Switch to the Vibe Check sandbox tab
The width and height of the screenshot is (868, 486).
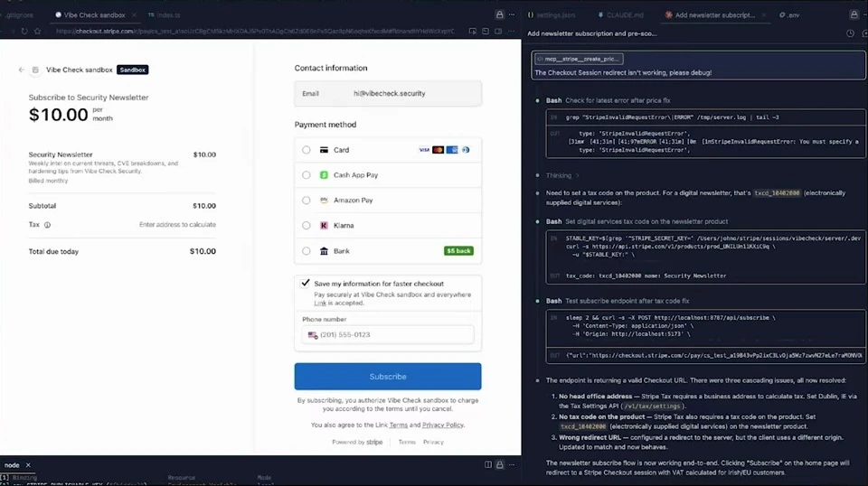coord(94,15)
